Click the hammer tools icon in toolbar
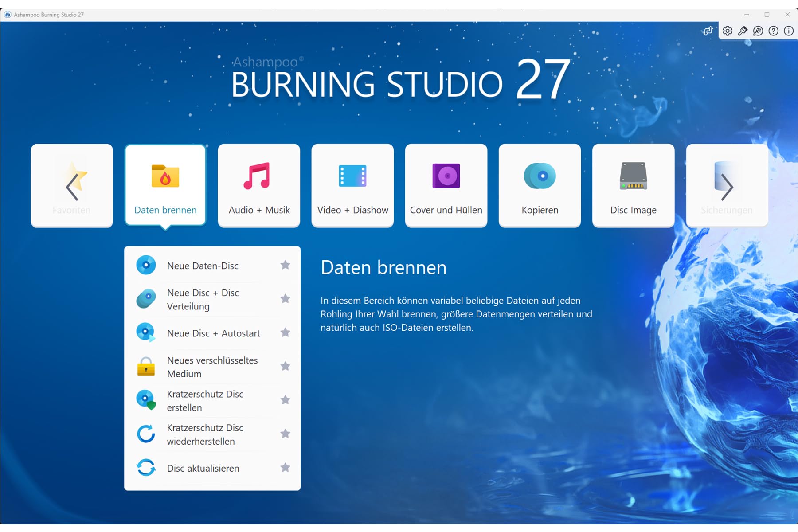798x532 pixels. 743,31
